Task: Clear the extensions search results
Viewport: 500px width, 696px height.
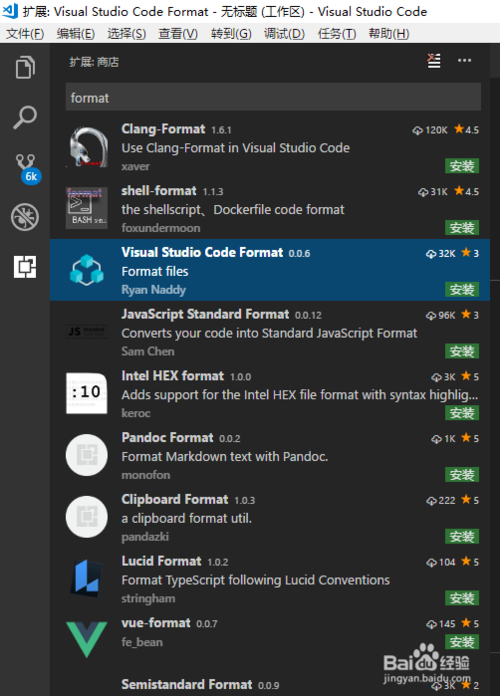Action: [x=434, y=61]
